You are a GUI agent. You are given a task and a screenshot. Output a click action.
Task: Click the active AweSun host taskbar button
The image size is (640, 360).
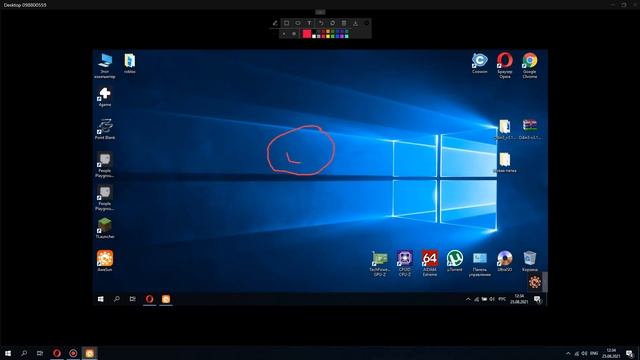pyautogui.click(x=89, y=353)
